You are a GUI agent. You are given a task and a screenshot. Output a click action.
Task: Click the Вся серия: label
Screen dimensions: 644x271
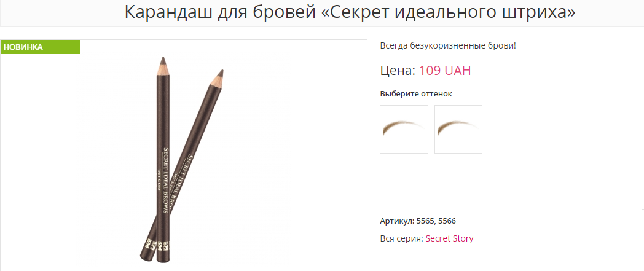[x=402, y=238]
